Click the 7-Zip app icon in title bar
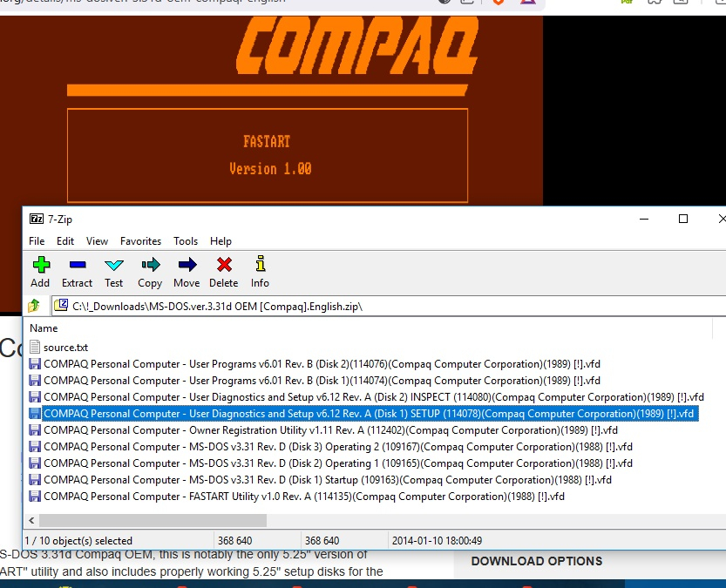 click(37, 219)
